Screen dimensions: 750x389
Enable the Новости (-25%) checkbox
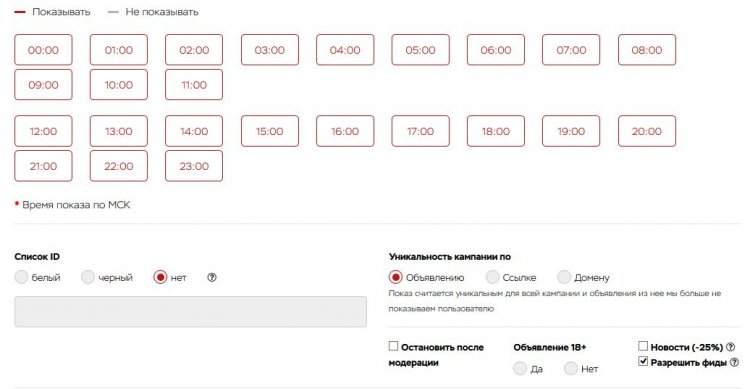click(643, 346)
